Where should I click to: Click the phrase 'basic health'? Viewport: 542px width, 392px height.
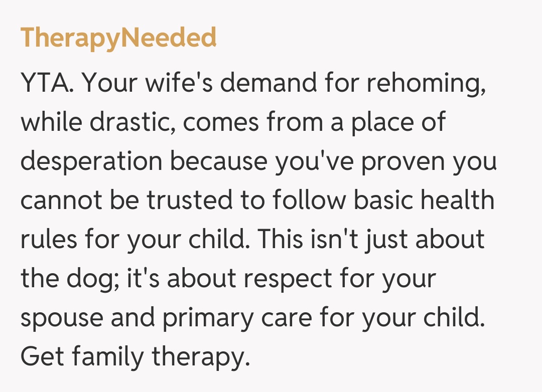point(424,201)
